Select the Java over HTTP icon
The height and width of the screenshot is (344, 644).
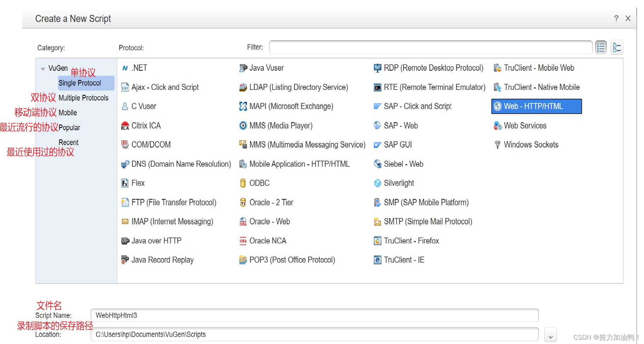coord(125,241)
